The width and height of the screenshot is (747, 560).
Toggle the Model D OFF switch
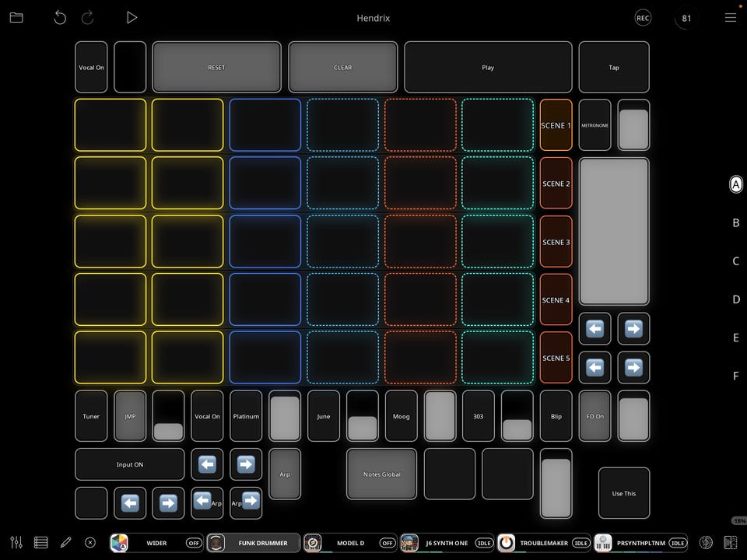coord(388,543)
